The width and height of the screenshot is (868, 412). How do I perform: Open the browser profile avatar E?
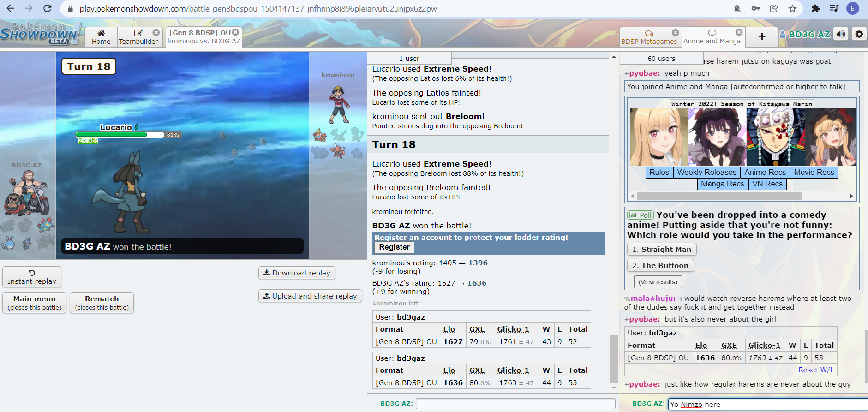pyautogui.click(x=852, y=8)
